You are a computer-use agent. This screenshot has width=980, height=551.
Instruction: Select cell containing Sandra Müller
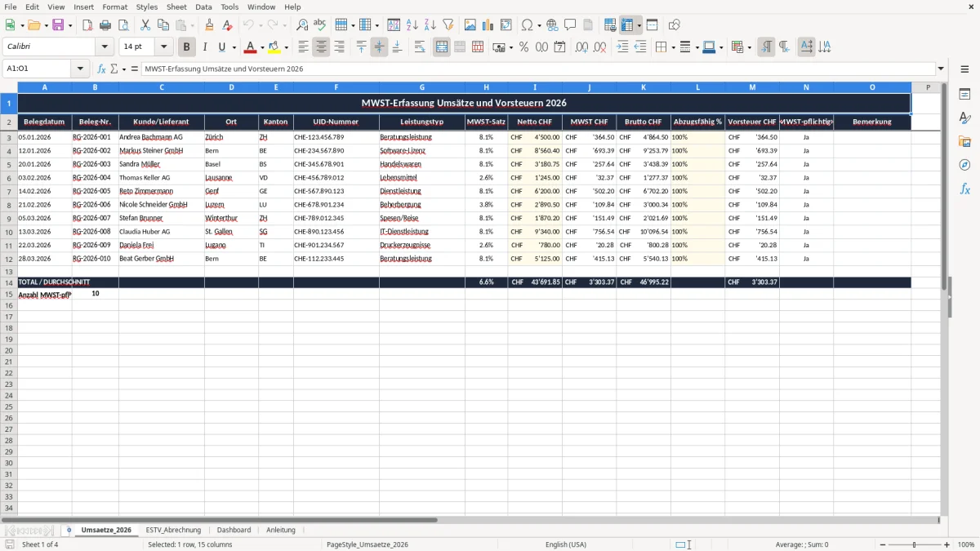click(x=162, y=164)
